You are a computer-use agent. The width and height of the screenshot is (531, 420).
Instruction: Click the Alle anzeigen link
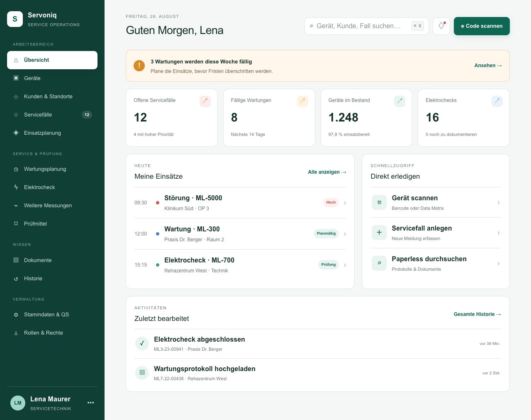(327, 172)
